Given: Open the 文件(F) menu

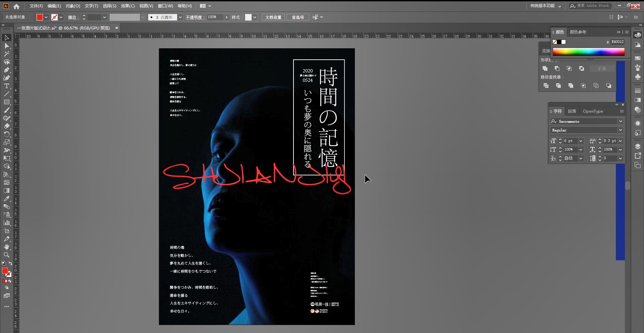Looking at the screenshot, I should 36,6.
